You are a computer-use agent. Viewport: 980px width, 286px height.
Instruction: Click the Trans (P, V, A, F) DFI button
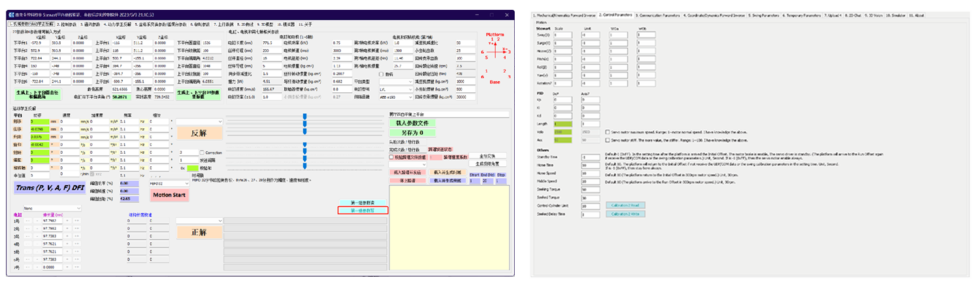(50, 187)
